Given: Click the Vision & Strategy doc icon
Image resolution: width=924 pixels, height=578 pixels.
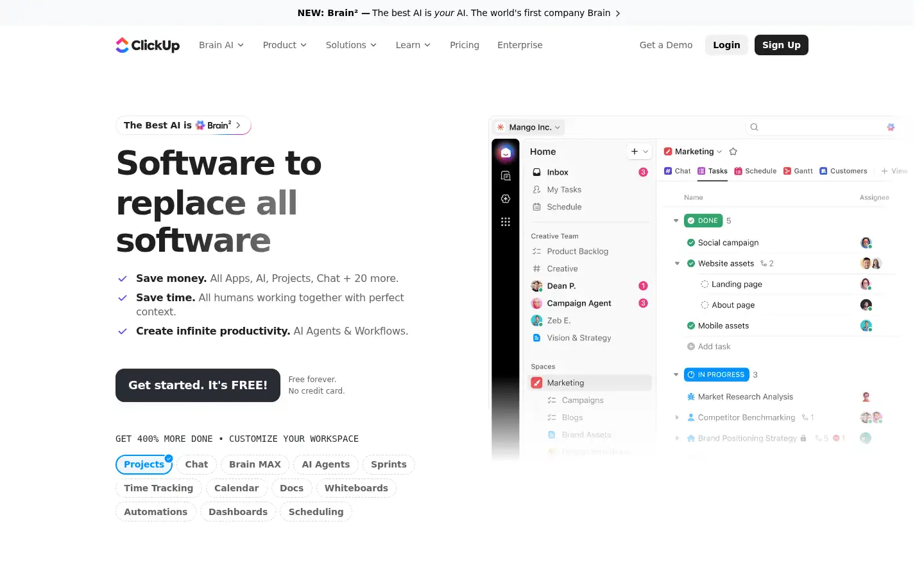Looking at the screenshot, I should click(x=536, y=338).
